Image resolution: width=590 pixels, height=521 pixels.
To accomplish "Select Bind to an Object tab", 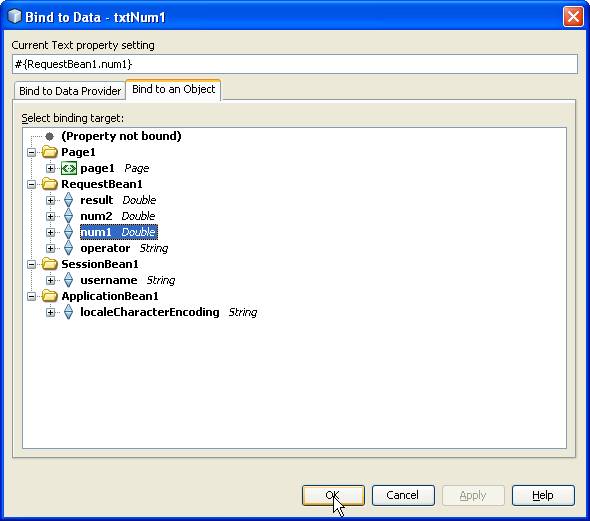I will [x=173, y=90].
